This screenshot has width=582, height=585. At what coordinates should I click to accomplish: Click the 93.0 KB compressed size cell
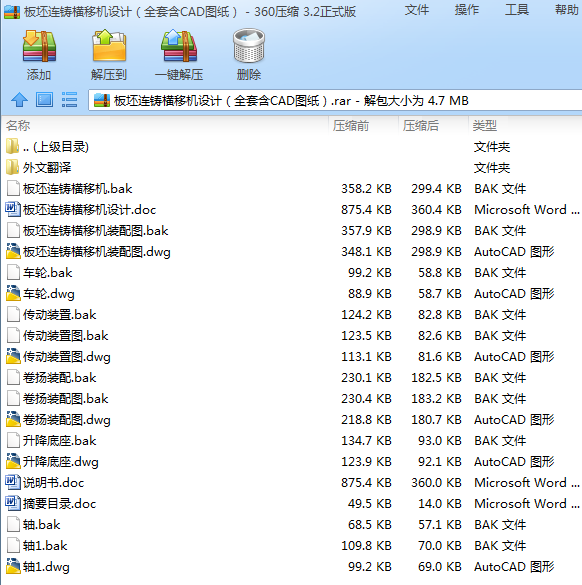440,441
